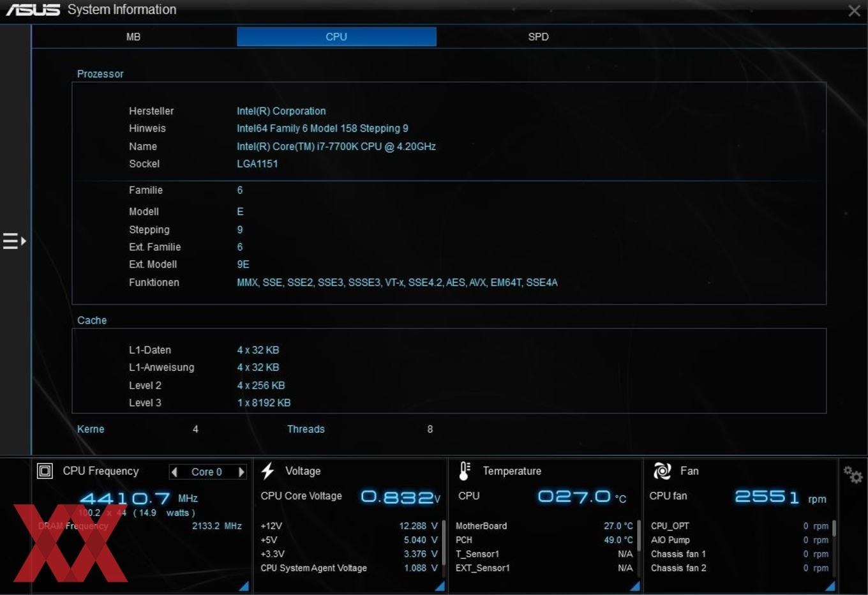
Task: Click the Level 3 cache value 1 x 8192 KB
Action: tap(264, 403)
